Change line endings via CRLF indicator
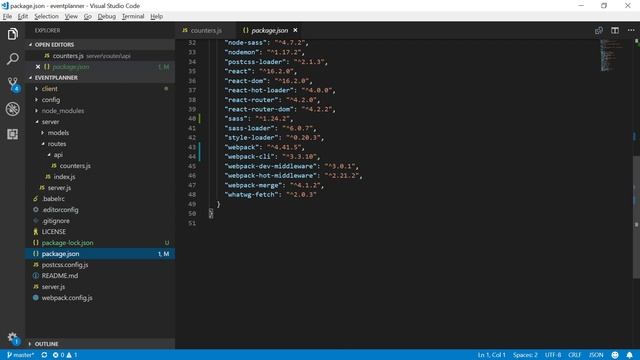 click(x=574, y=355)
